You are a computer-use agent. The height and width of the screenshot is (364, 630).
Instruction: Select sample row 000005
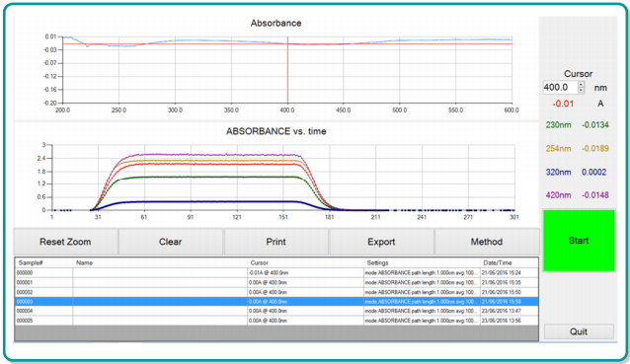276,321
